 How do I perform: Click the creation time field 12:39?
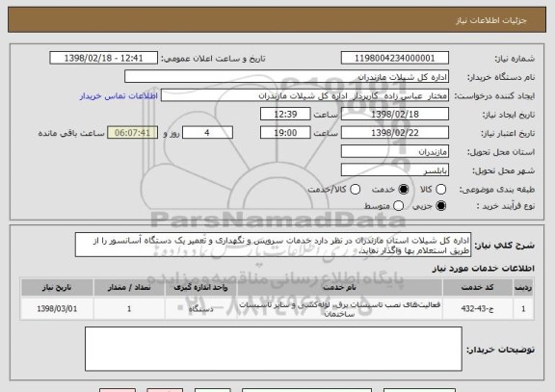(285, 114)
